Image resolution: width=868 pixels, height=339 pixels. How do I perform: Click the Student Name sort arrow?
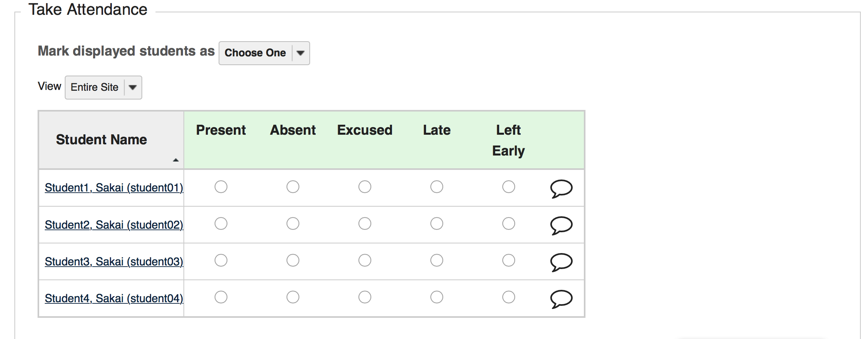click(175, 160)
